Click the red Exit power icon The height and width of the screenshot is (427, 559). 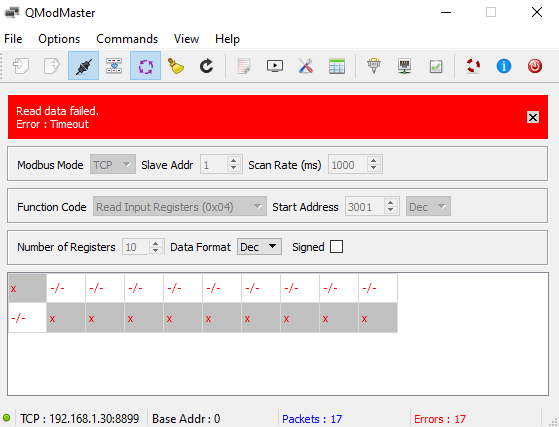[535, 66]
